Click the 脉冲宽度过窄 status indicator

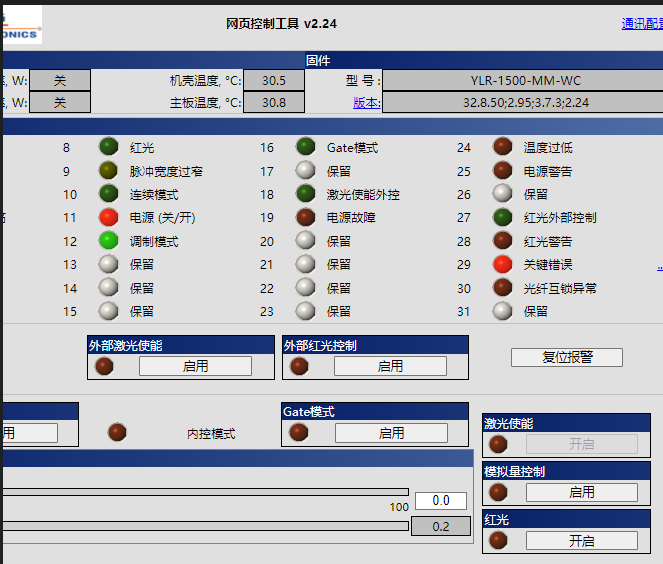coord(108,171)
